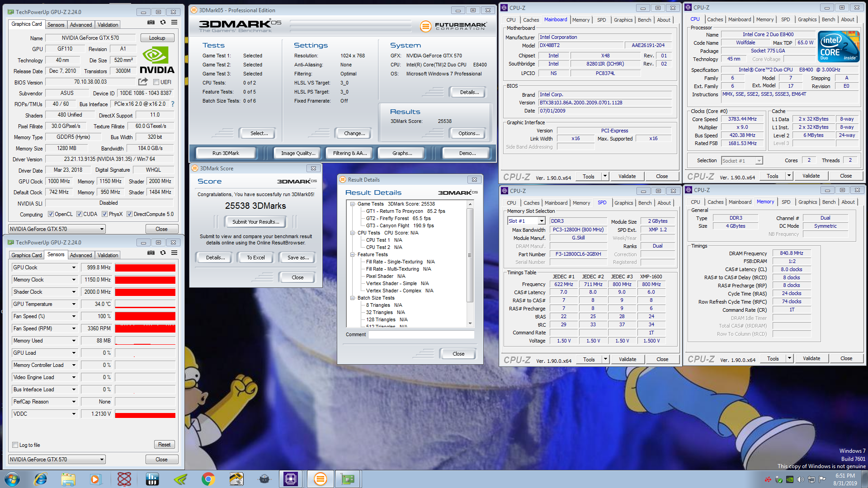Click refresh icon in GPU-Z Sensors window
868x488 pixels.
[x=163, y=253]
